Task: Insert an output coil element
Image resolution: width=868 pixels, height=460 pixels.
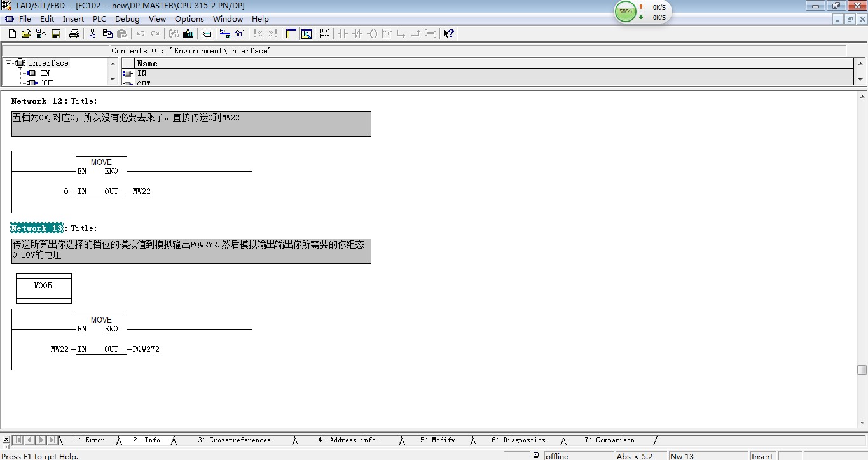Action: tap(373, 34)
